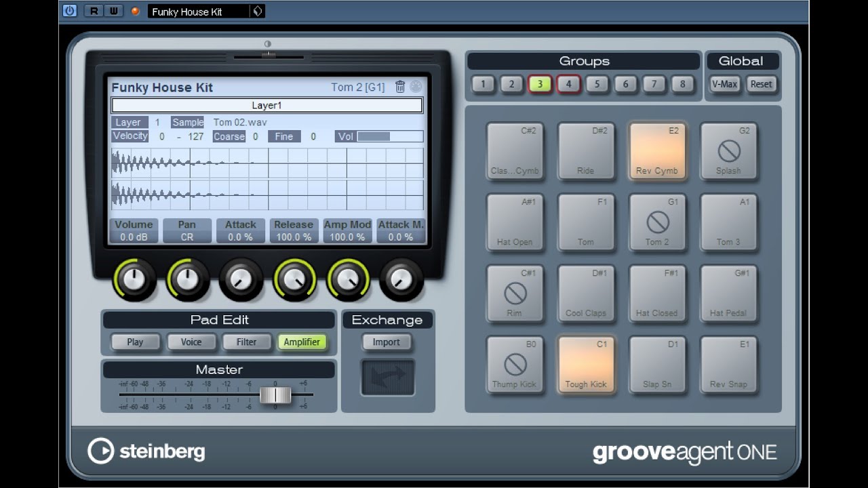This screenshot has height=488, width=868.
Task: Click the Coarse tuning value
Action: pos(256,137)
